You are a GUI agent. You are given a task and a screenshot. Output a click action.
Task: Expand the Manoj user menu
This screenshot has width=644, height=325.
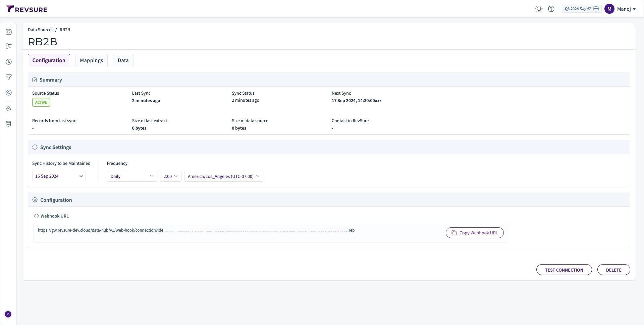click(x=627, y=9)
